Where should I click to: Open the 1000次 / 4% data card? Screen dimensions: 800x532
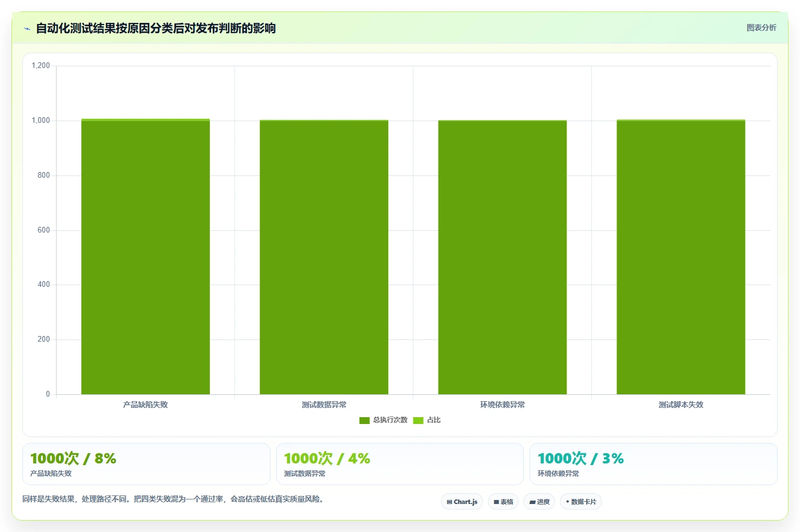point(400,464)
